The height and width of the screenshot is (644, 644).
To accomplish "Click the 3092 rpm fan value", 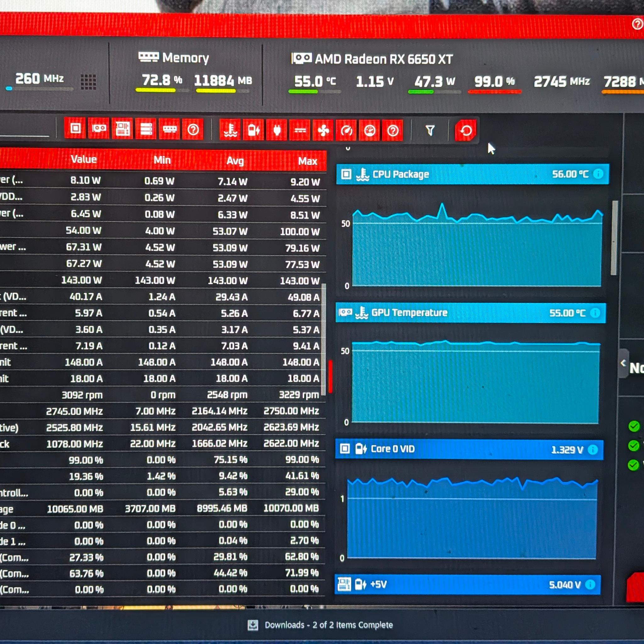I will tap(82, 395).
